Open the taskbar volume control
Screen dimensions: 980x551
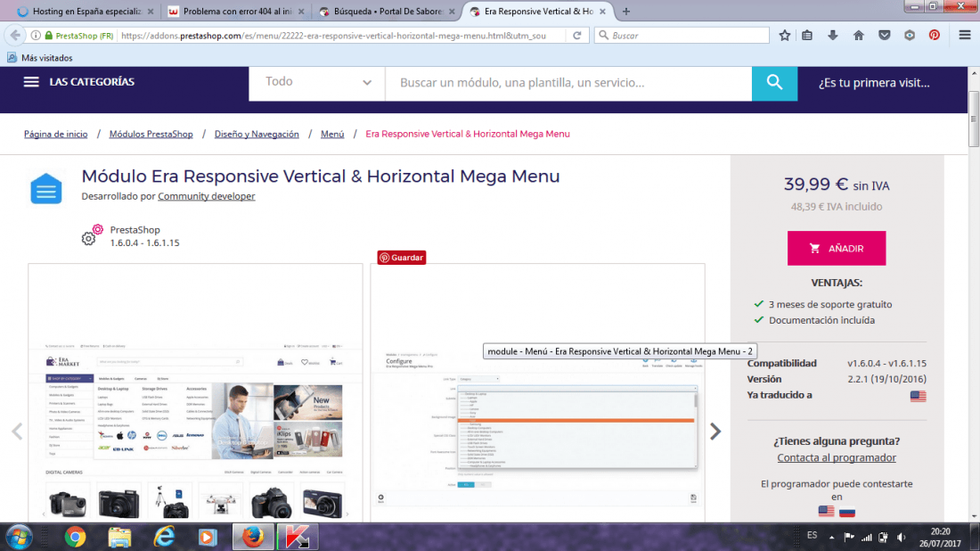coord(902,537)
